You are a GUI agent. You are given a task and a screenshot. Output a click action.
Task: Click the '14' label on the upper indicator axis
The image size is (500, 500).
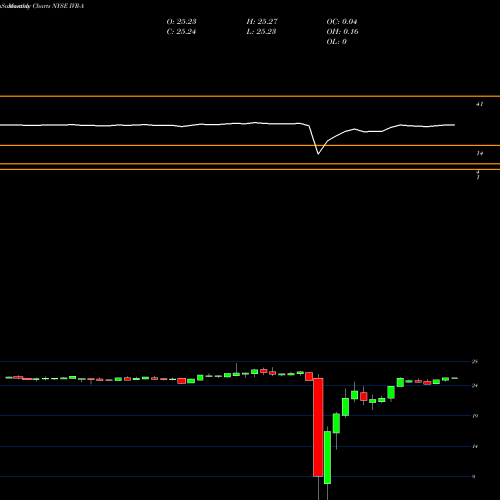click(x=479, y=153)
